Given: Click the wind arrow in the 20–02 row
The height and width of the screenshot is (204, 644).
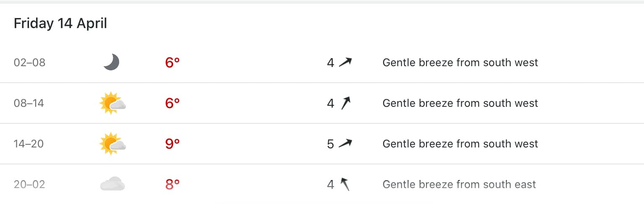Looking at the screenshot, I should tap(345, 184).
